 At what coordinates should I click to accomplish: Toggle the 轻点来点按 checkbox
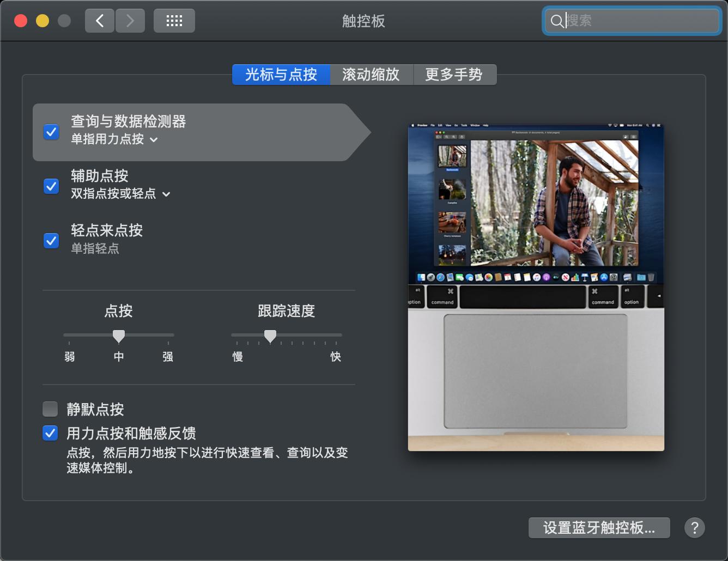click(51, 240)
